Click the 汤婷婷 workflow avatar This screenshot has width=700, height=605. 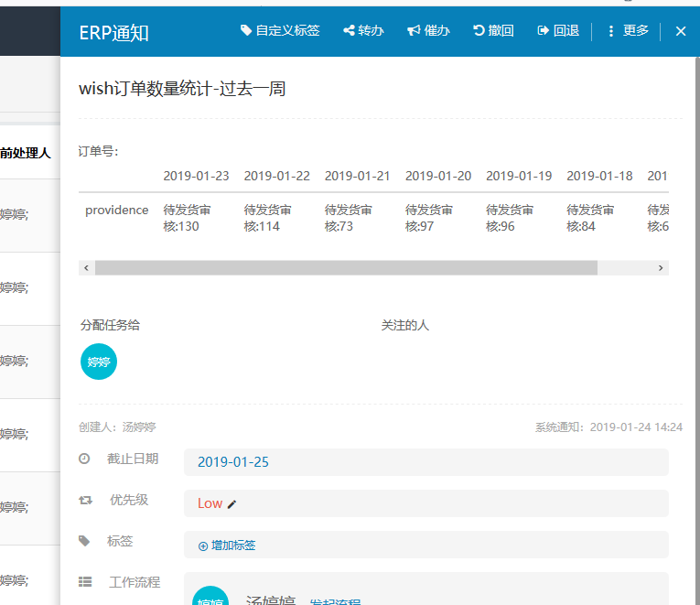210,598
